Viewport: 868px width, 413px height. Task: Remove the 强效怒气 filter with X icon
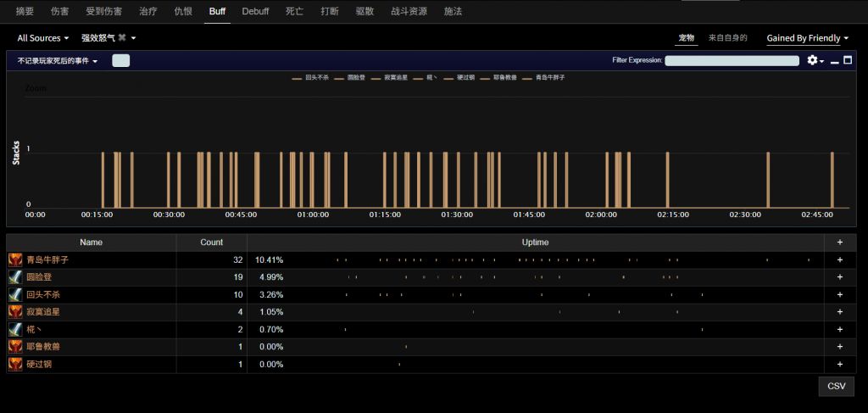point(122,38)
